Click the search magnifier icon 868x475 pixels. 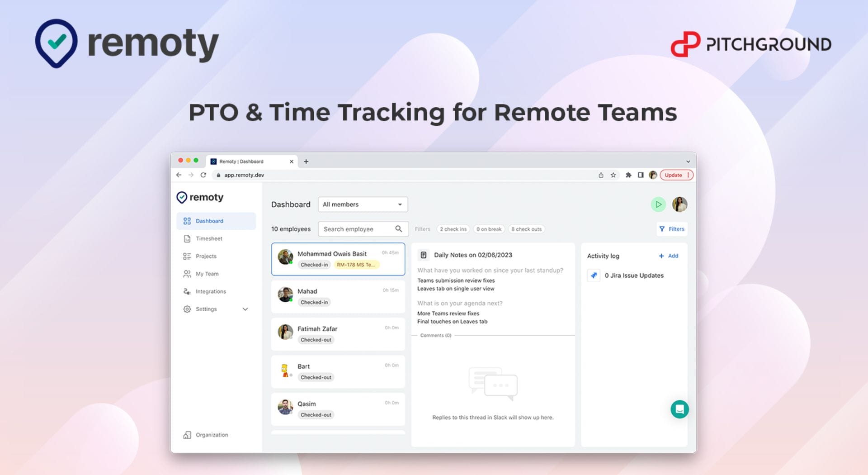point(398,229)
